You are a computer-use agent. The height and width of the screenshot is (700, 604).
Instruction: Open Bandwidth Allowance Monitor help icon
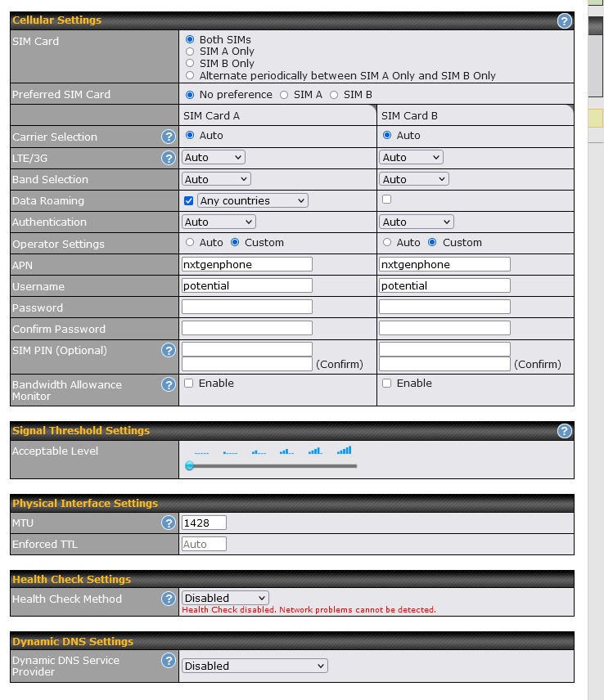click(169, 384)
